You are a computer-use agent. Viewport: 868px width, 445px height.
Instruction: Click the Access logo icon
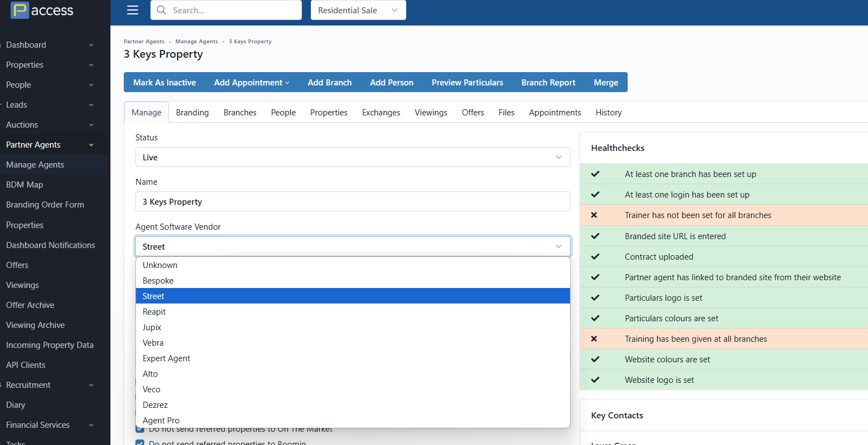(20, 10)
